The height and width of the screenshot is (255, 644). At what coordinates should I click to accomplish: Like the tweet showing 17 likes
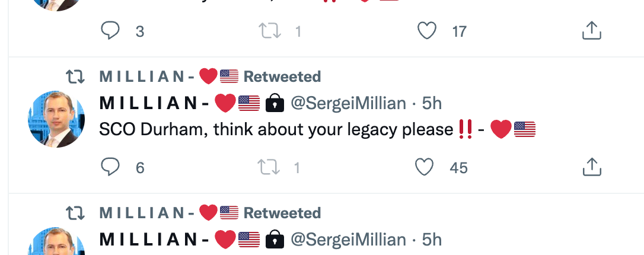point(427,31)
